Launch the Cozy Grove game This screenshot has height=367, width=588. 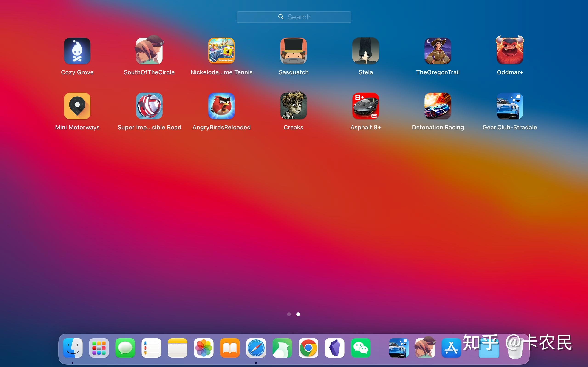[77, 51]
